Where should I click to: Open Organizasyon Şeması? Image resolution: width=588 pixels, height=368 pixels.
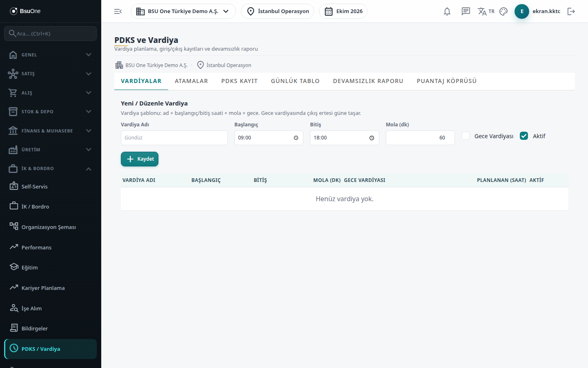(x=50, y=227)
